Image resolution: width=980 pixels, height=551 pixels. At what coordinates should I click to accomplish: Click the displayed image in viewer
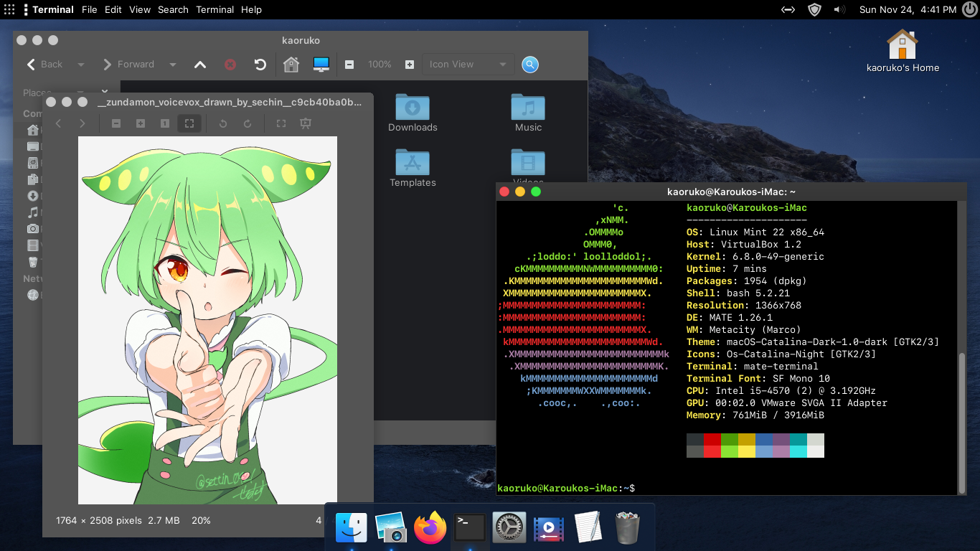click(207, 320)
